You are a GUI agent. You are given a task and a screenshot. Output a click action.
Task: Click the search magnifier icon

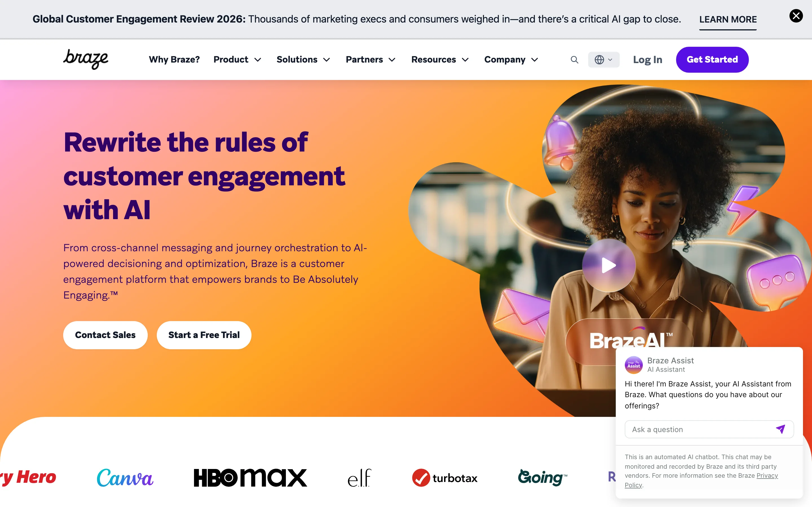point(574,60)
